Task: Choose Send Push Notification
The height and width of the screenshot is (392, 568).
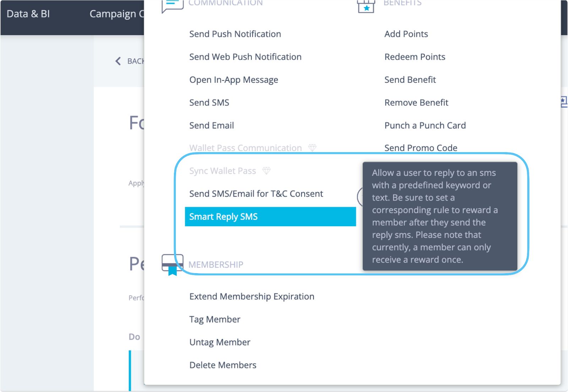Action: [x=235, y=34]
